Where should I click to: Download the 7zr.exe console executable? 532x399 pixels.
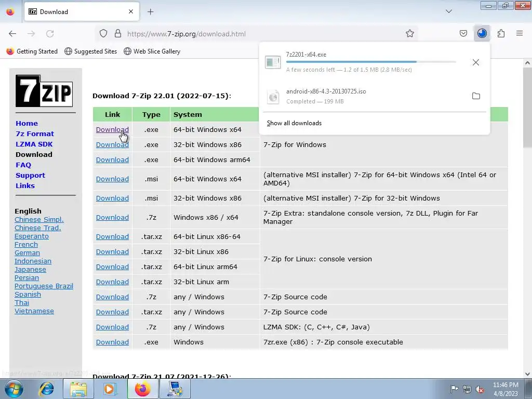pos(112,342)
